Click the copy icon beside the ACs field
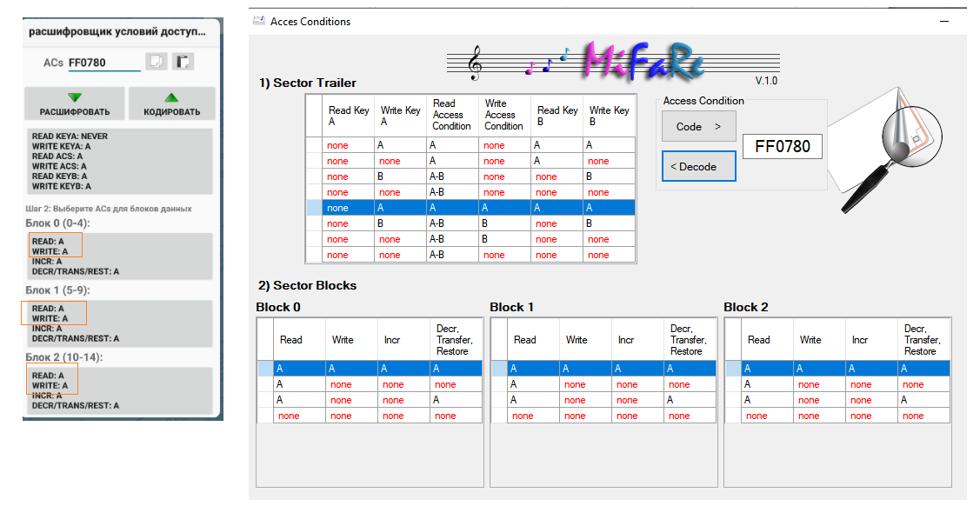This screenshot has width=980, height=526. click(156, 62)
